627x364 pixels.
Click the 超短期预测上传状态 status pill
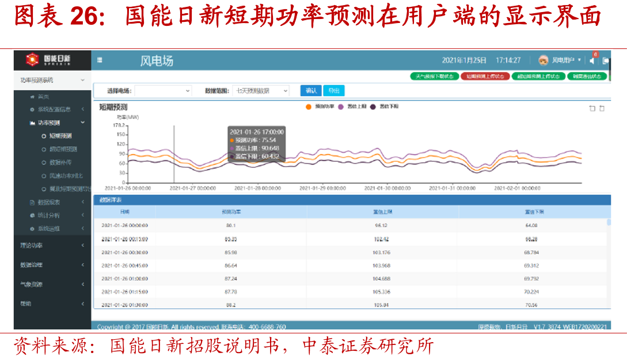pos(538,76)
